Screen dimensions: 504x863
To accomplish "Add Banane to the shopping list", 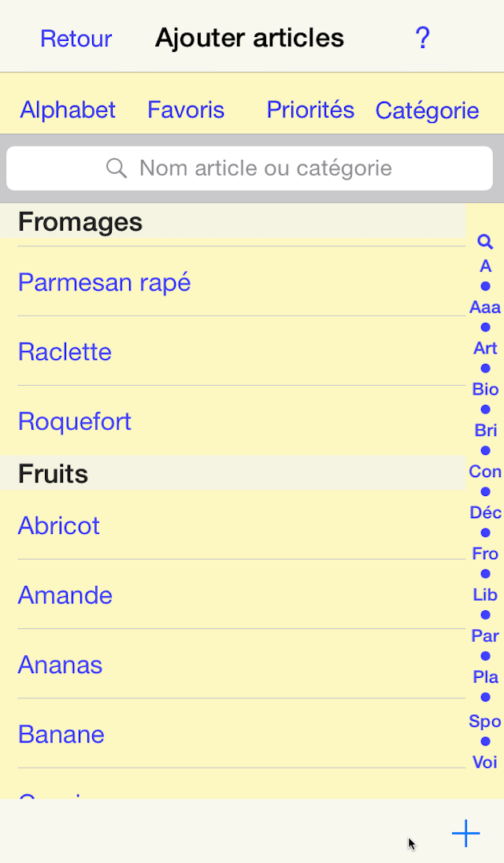I will [61, 734].
